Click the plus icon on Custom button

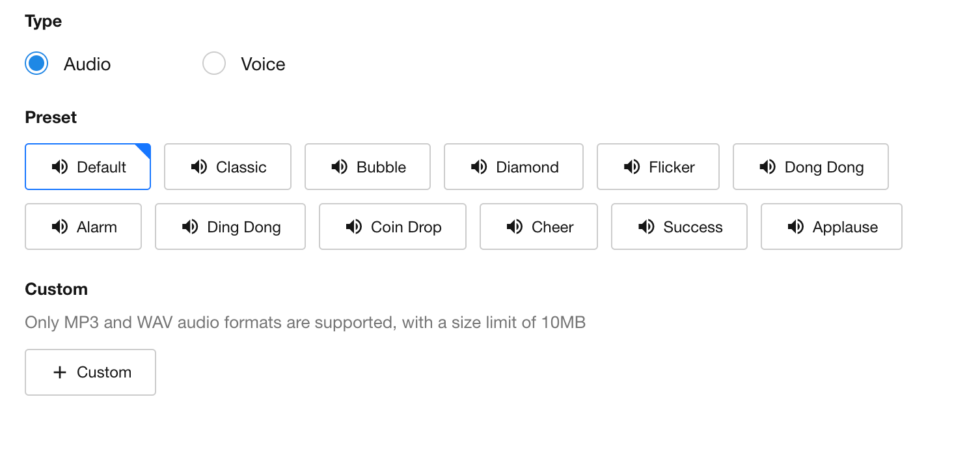60,372
